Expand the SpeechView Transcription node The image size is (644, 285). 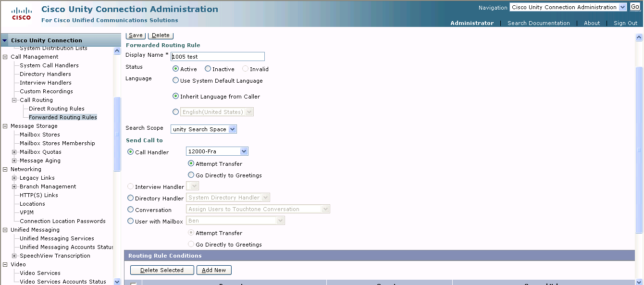[14, 256]
